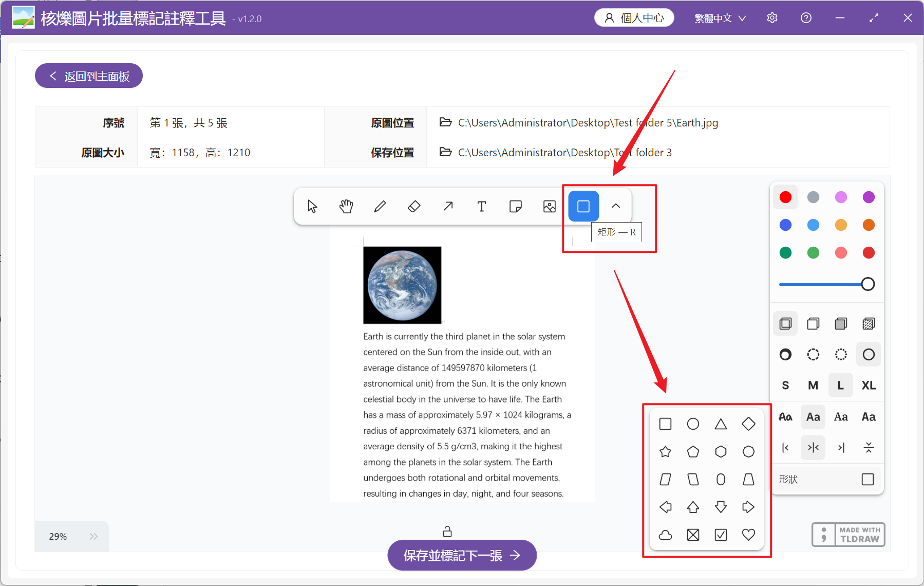This screenshot has width=924, height=586.
Task: Toggle the canvas lock icon
Action: tap(447, 531)
